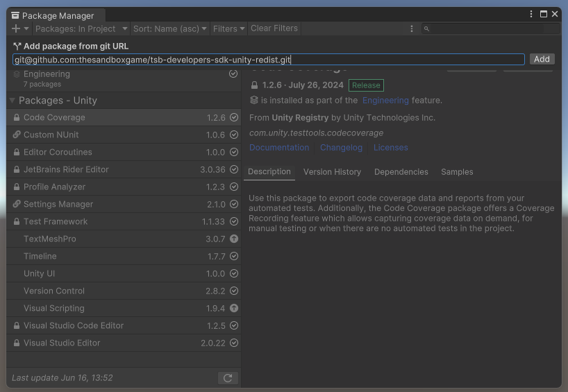Click the link icon beside Custom NUnit
Screen dimensions: 568x392
point(16,135)
